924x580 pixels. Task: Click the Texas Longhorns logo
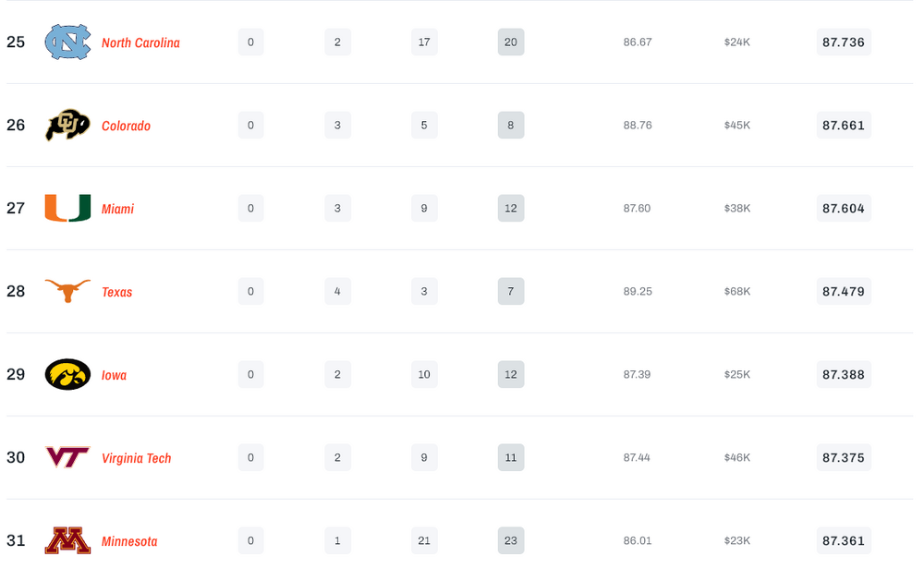tap(67, 292)
